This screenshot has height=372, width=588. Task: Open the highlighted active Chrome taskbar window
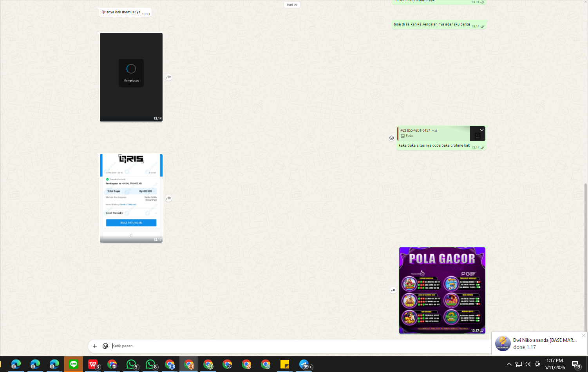click(x=189, y=364)
